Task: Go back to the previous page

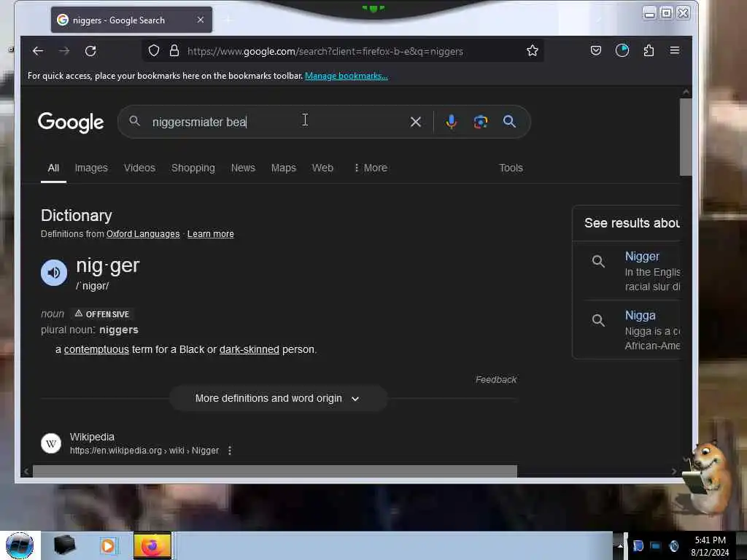Action: (x=38, y=51)
